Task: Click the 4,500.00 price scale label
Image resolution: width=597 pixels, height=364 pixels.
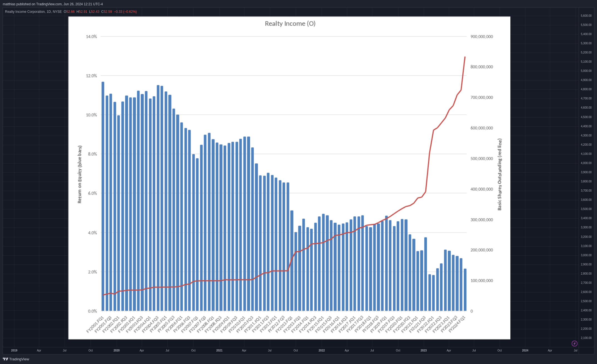Action: 586,117
